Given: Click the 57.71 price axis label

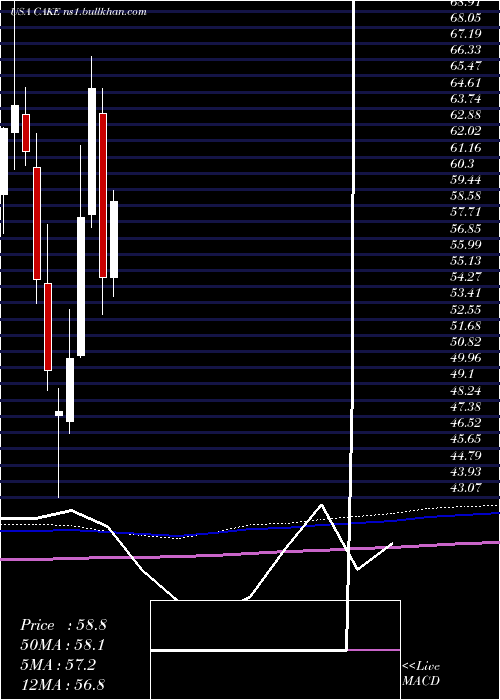Looking at the screenshot, I should [466, 212].
